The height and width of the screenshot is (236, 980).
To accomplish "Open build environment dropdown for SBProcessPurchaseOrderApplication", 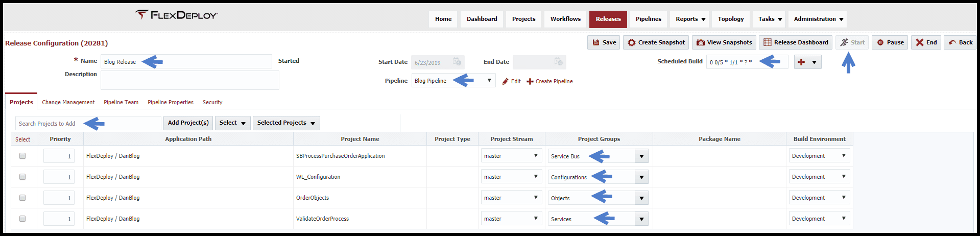I will pos(819,156).
